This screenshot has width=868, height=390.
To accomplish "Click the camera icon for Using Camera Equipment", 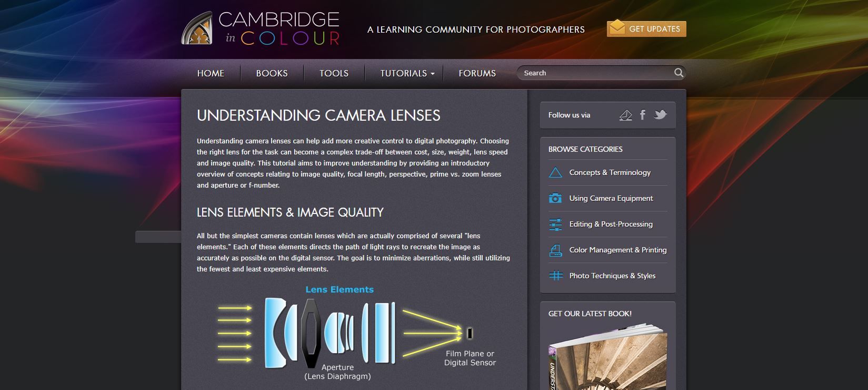I will pyautogui.click(x=555, y=198).
